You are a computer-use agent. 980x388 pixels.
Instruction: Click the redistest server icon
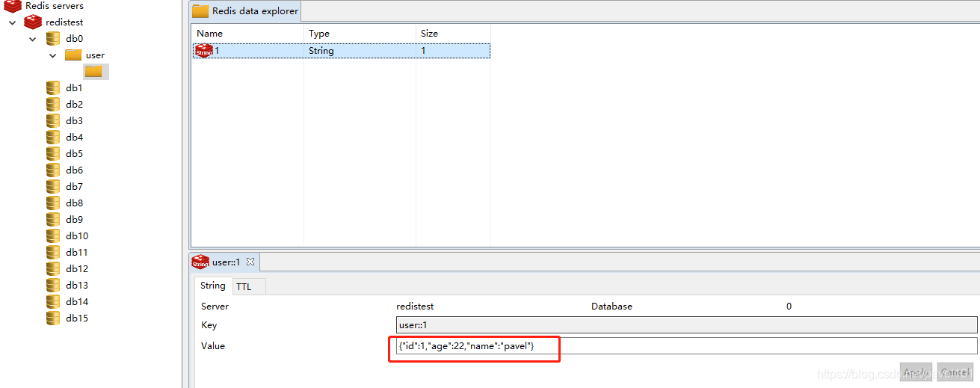pos(33,22)
